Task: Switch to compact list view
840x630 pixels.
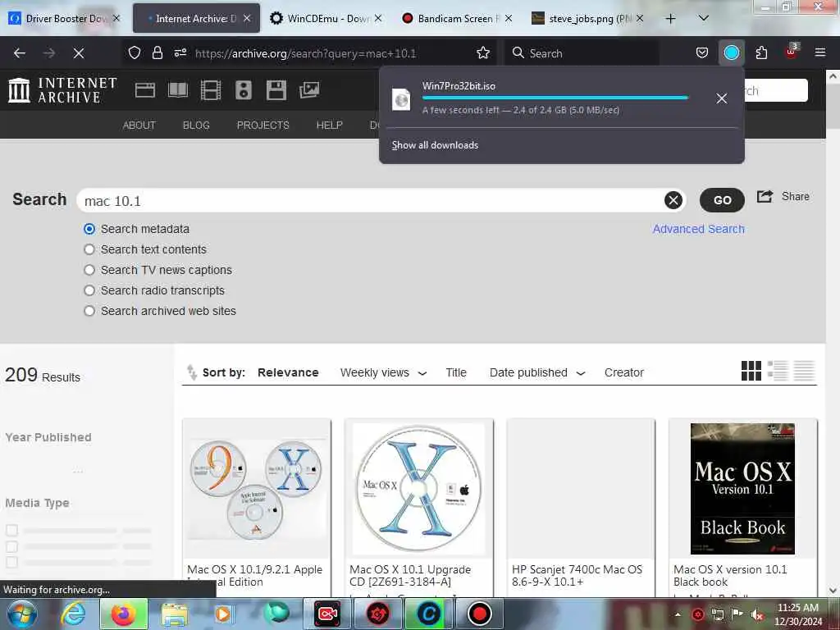Action: pyautogui.click(x=804, y=371)
